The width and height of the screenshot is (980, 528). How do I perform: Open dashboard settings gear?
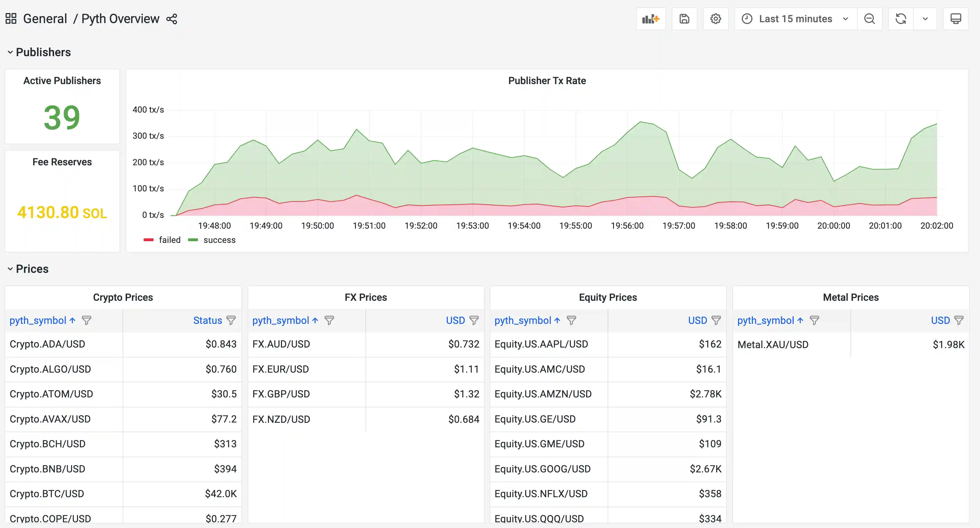coord(715,19)
